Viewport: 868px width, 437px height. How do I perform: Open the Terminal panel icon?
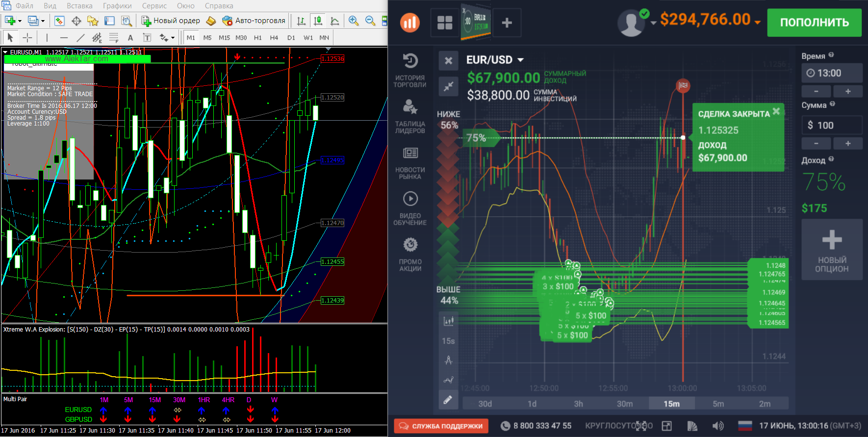tap(110, 21)
